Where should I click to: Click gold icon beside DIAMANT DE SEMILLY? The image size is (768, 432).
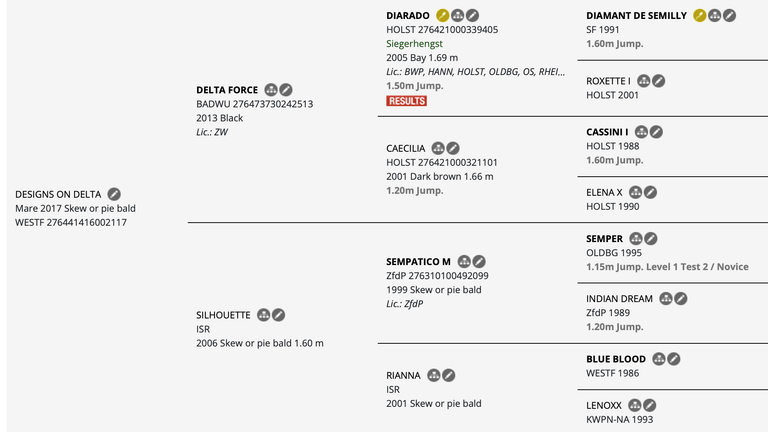[x=700, y=16]
